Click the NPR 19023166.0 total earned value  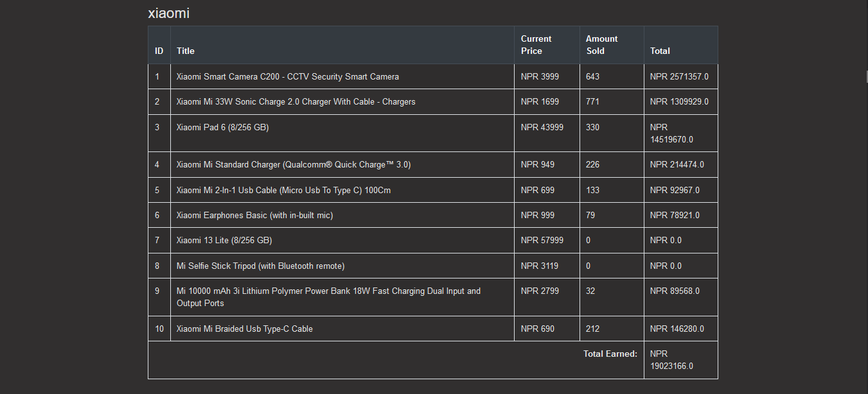[671, 360]
